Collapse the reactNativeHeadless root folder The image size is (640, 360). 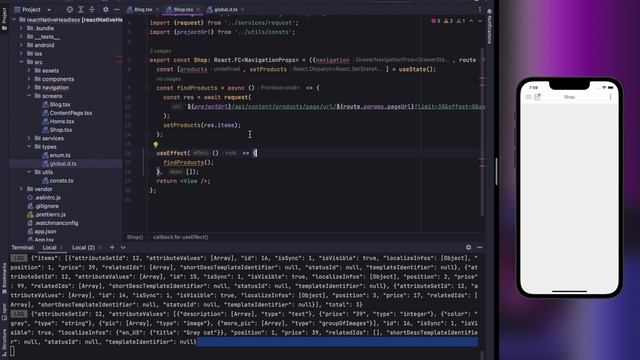click(14, 20)
